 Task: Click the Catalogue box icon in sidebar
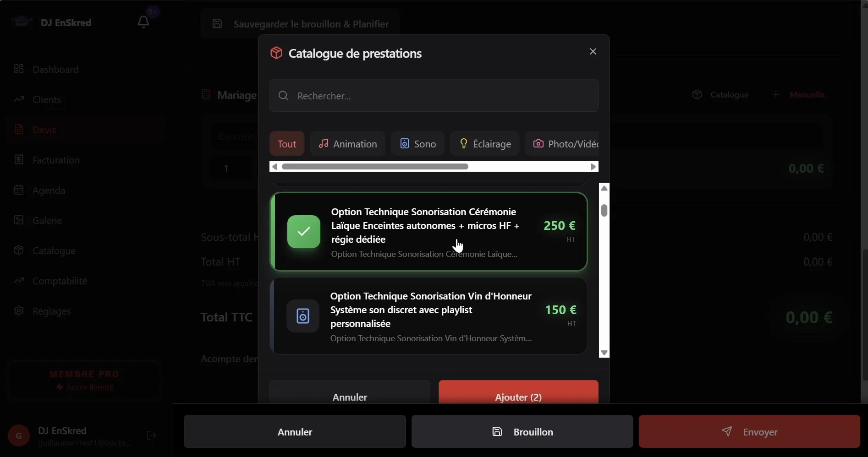coord(19,250)
